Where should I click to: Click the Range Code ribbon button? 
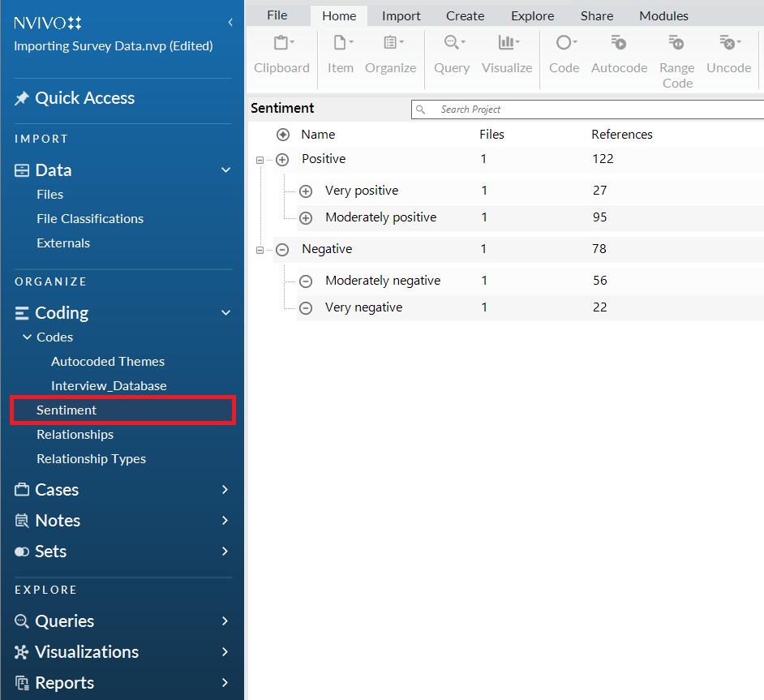tap(677, 62)
